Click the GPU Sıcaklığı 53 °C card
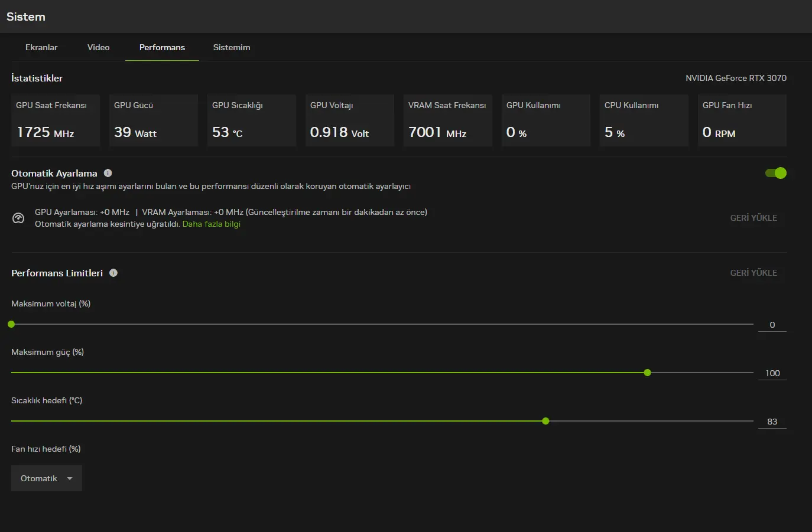This screenshot has width=812, height=532. point(252,120)
